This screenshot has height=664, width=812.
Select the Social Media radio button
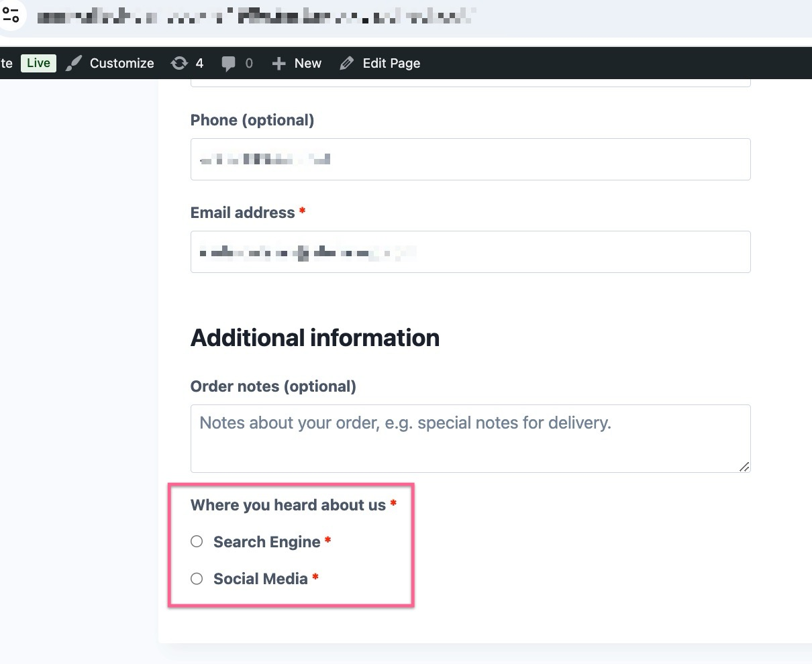(x=196, y=578)
